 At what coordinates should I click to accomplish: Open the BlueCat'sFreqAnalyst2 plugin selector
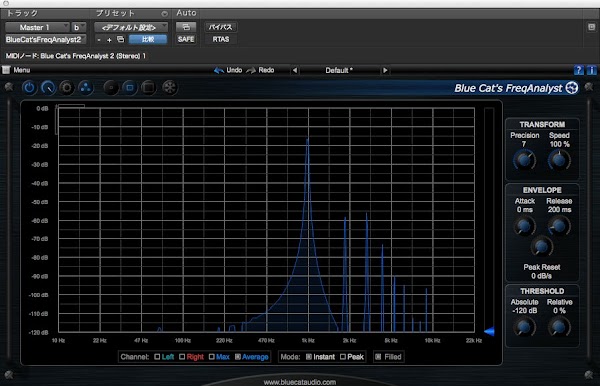click(45, 39)
